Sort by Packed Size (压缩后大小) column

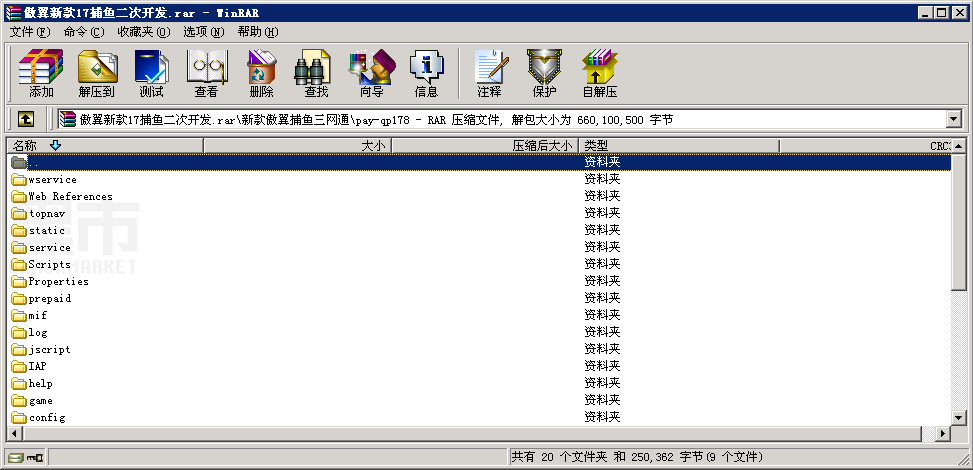click(485, 146)
